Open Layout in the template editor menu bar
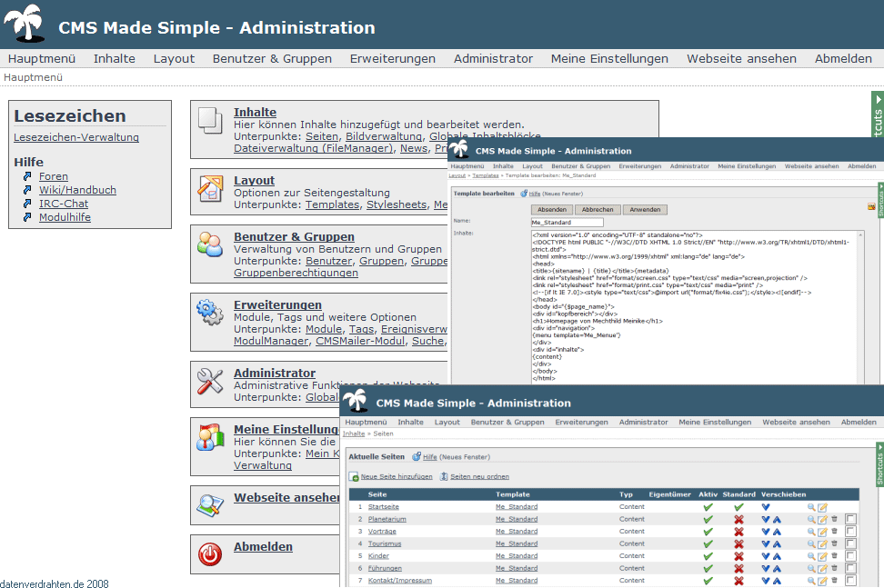 [532, 166]
